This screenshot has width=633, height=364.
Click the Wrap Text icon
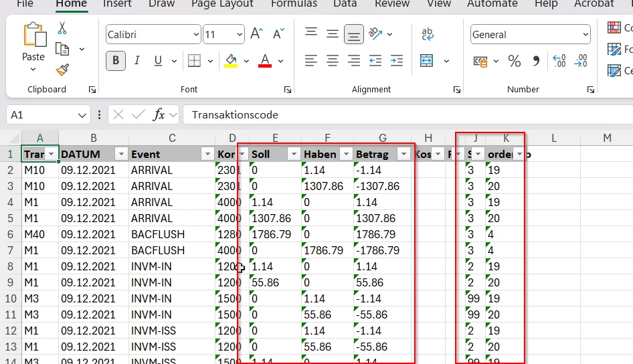(x=427, y=34)
